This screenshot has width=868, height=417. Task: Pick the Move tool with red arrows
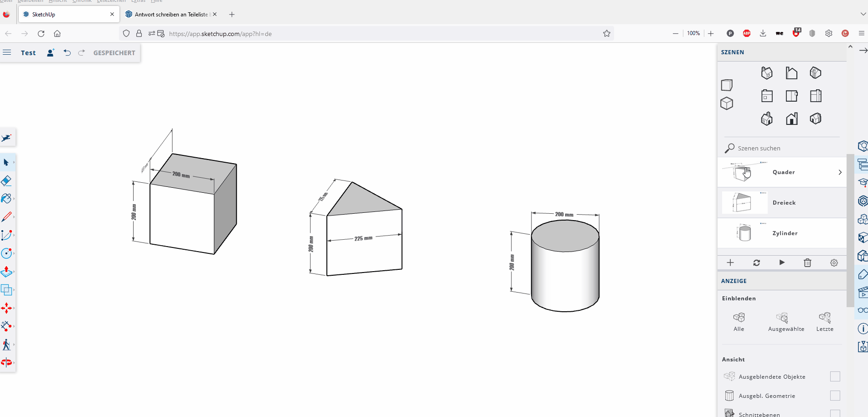[6, 308]
